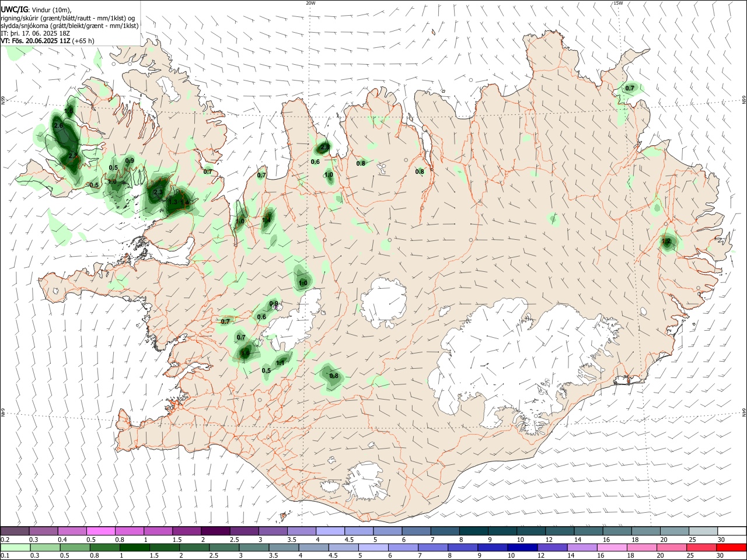Select the bright red 30 rain scale swatch
This screenshot has height=560, width=747.
[x=731, y=547]
